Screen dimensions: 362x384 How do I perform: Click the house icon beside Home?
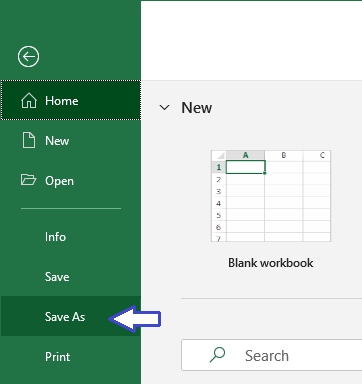[29, 100]
